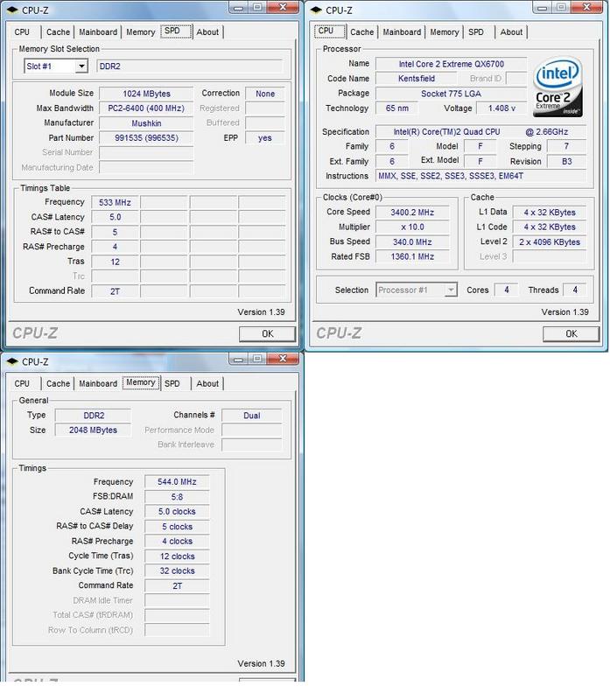Click the Manufacturer value Mushkin

146,123
